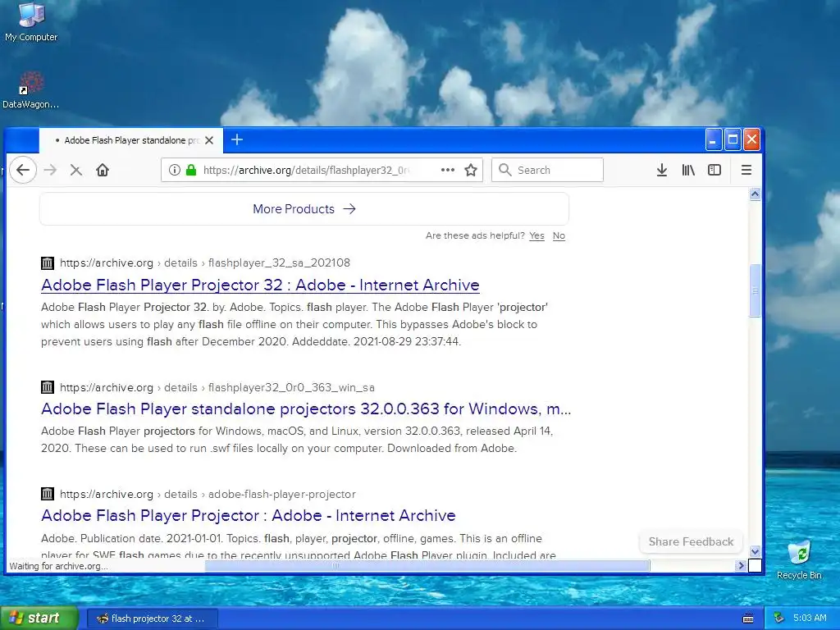Click the 'Are these ads helpful?' text
Image resolution: width=840 pixels, height=630 pixels.
475,235
